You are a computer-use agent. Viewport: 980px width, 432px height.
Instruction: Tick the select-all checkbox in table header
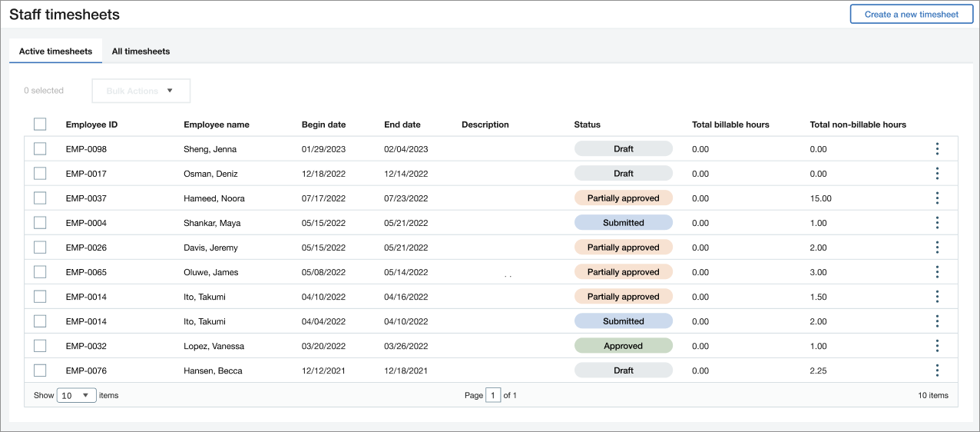pos(40,125)
